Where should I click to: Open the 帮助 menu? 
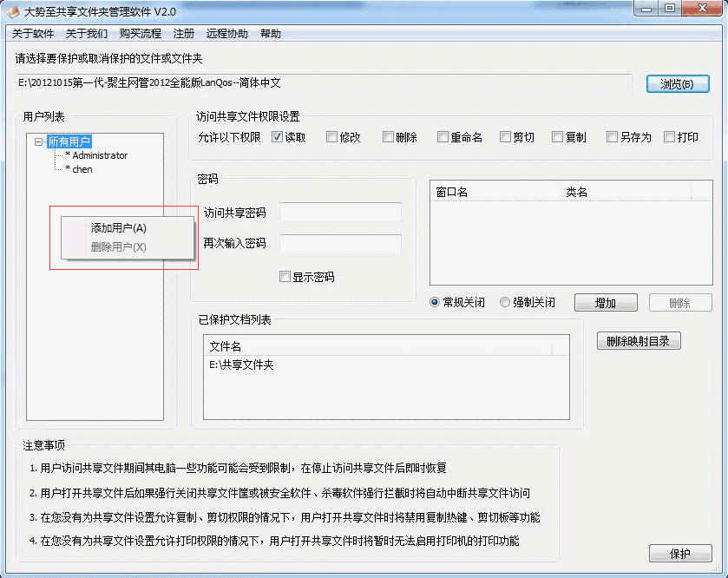click(269, 33)
